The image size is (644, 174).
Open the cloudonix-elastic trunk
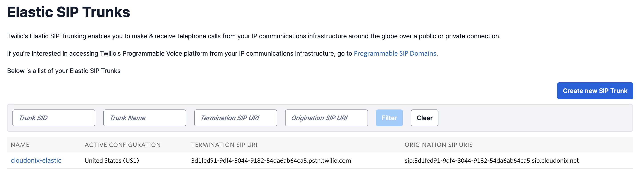pos(36,160)
